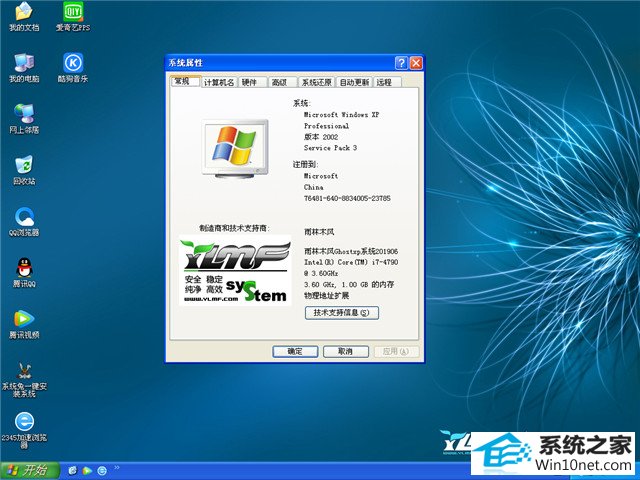
Task: Click product ID 76481-640-8834005-23785 text
Action: coord(347,198)
